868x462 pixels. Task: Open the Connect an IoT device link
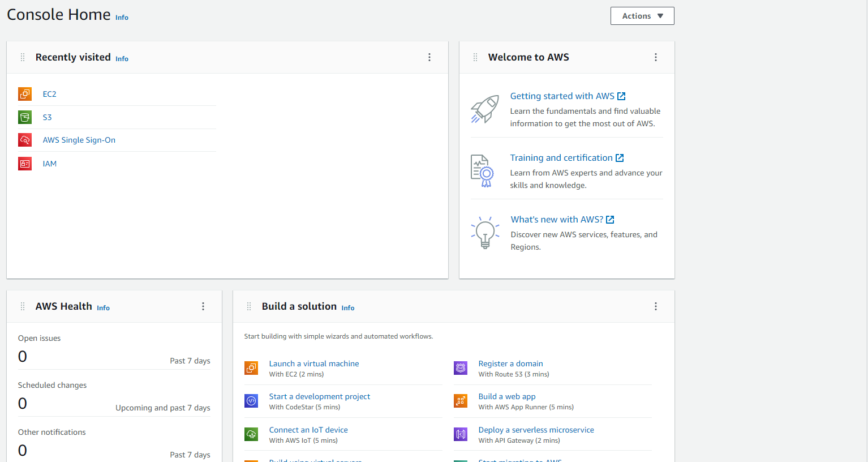tap(308, 430)
